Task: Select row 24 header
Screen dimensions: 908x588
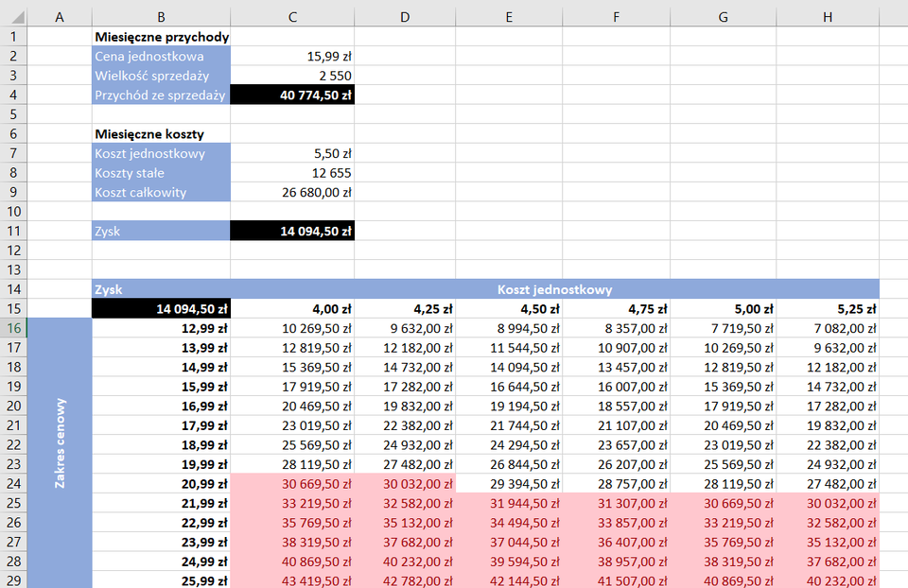Action: 13,483
